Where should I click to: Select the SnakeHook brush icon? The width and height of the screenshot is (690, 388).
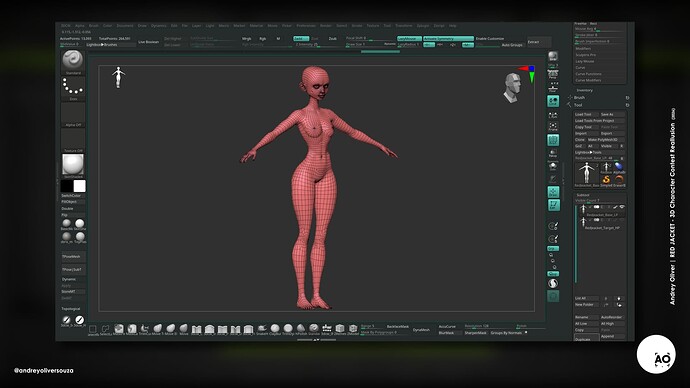pyautogui.click(x=262, y=329)
